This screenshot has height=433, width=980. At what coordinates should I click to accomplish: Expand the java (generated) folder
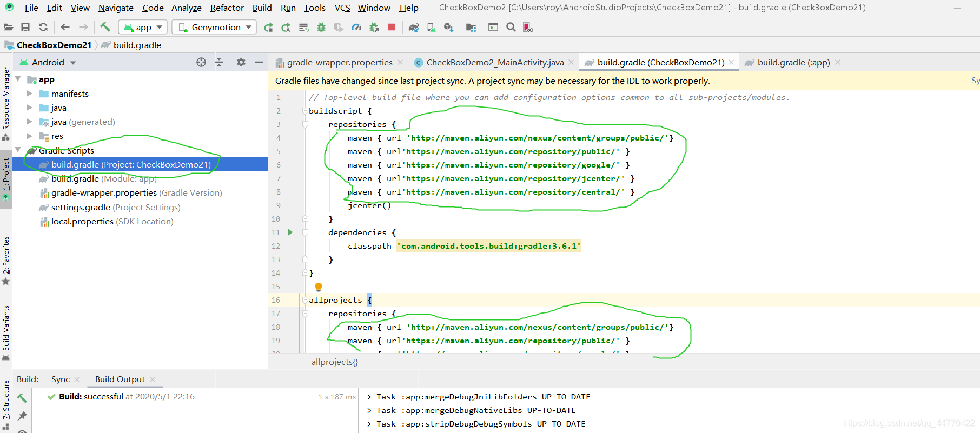pos(30,122)
